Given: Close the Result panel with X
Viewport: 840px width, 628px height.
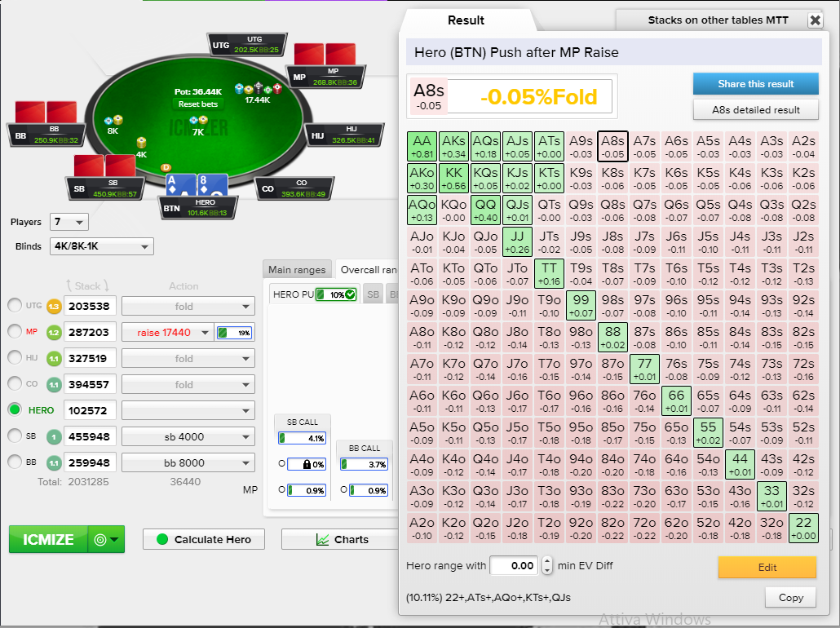Looking at the screenshot, I should point(815,20).
